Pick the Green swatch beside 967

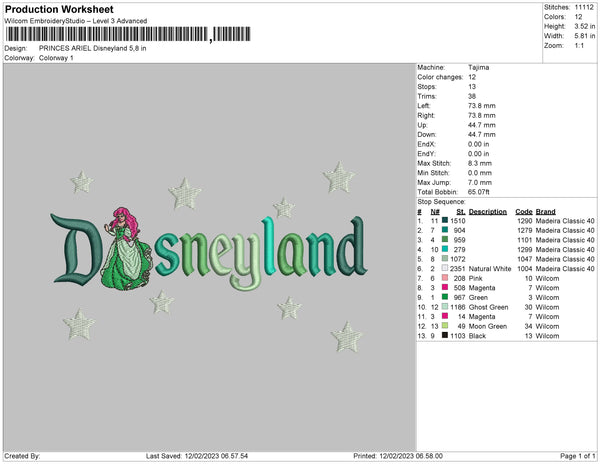[x=445, y=297]
